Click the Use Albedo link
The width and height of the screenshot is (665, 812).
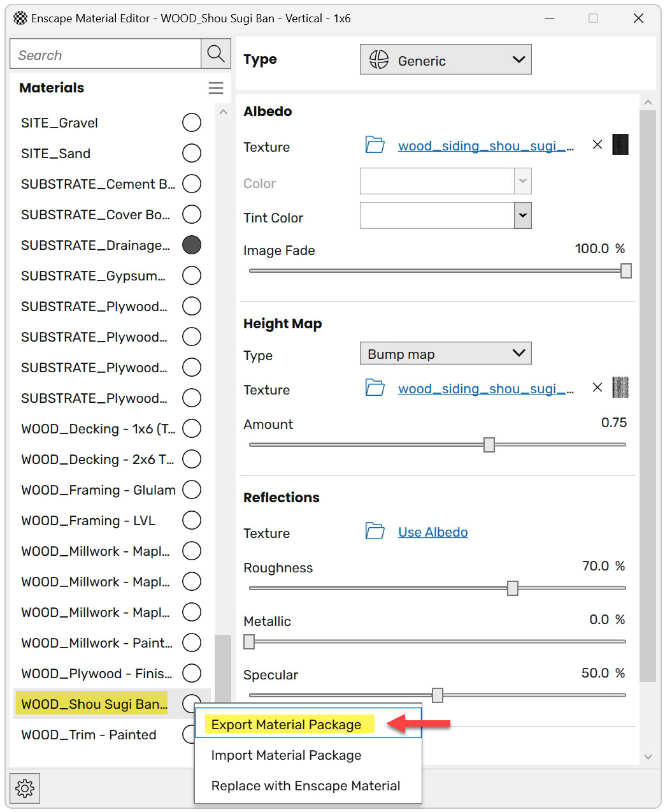[x=433, y=532]
